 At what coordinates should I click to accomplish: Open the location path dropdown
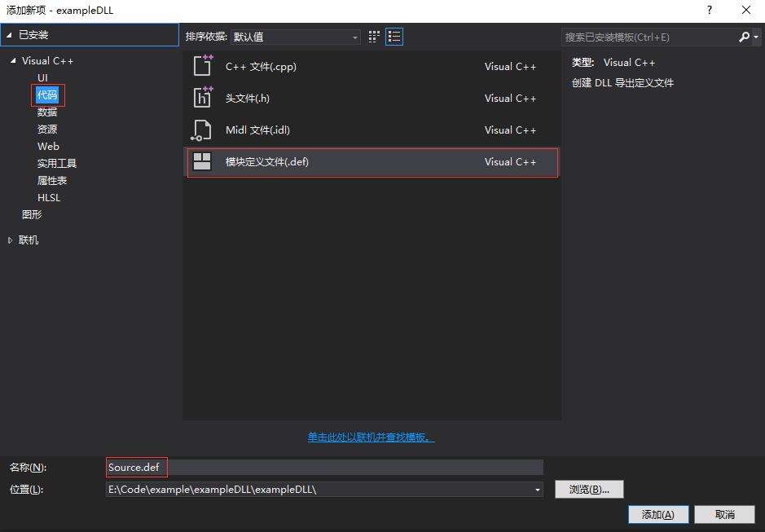pyautogui.click(x=537, y=490)
